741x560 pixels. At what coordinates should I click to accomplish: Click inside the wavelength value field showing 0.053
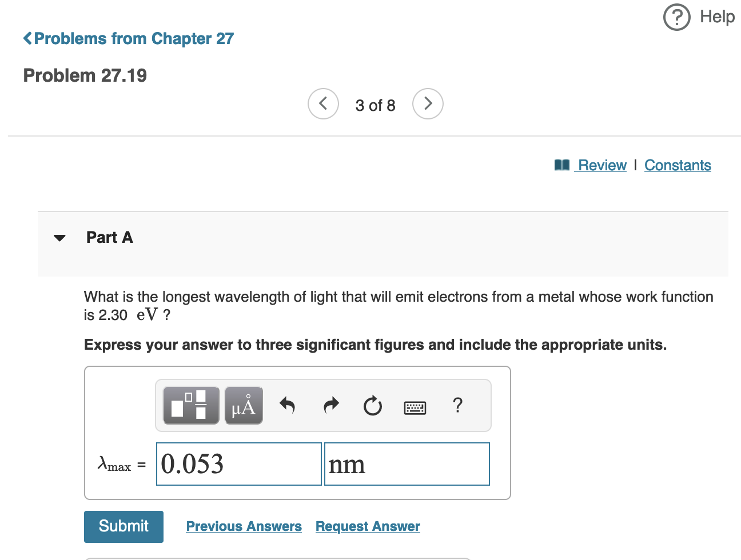point(238,463)
